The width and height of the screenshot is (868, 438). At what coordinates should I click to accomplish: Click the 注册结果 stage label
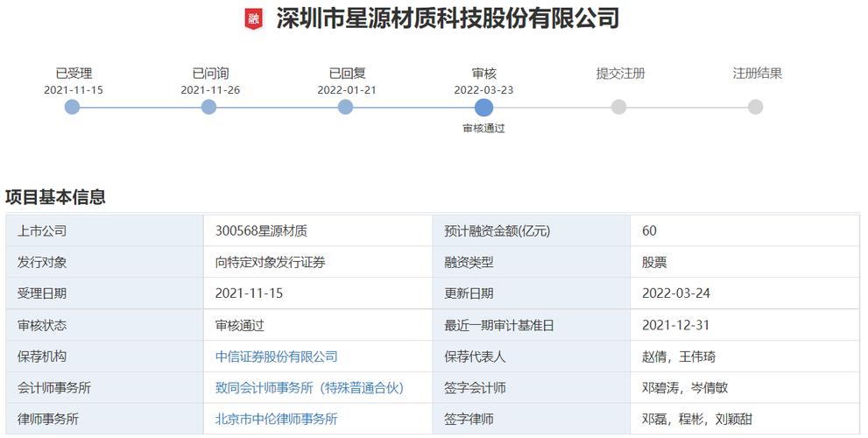[x=758, y=73]
